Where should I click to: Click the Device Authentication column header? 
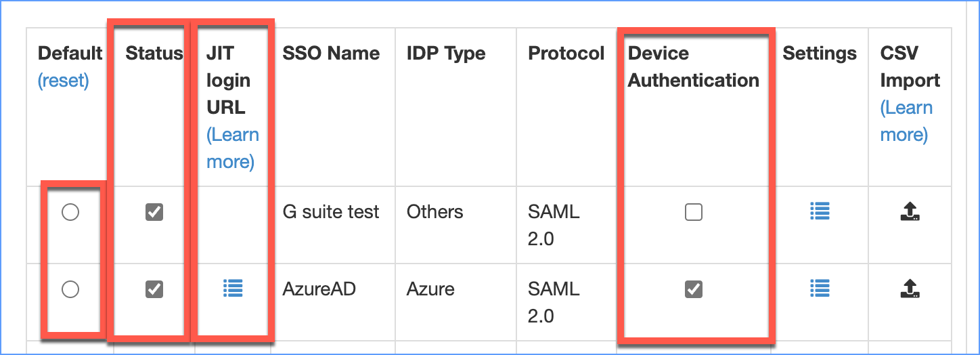pos(694,67)
